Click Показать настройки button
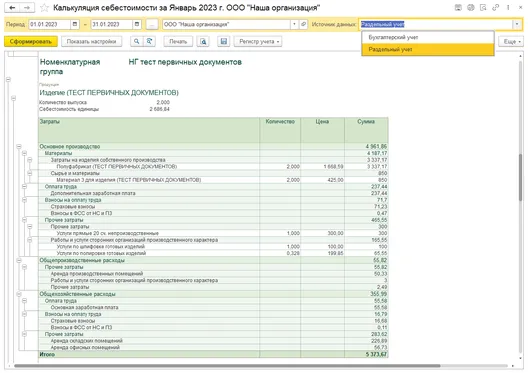Screen dimensions: 528x373 pyautogui.click(x=91, y=41)
